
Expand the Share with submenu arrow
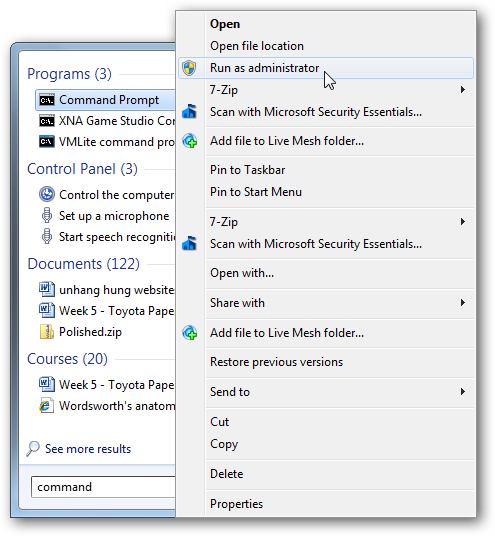point(463,303)
